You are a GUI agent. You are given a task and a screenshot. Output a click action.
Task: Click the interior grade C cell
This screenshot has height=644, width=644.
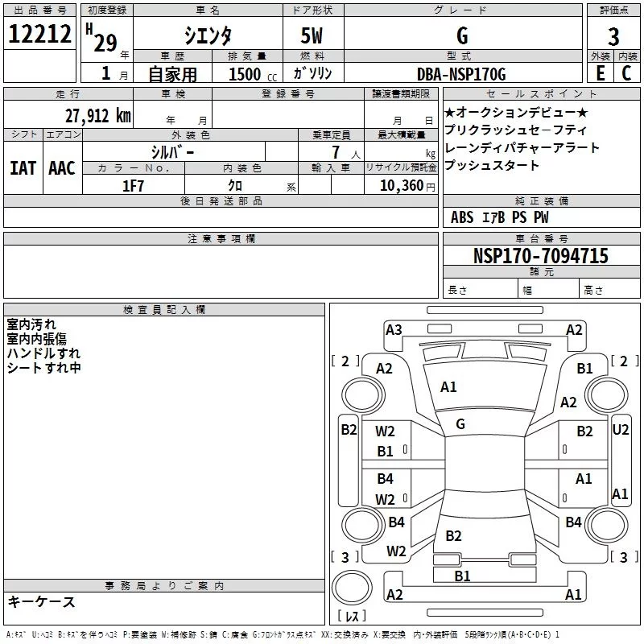pos(627,72)
